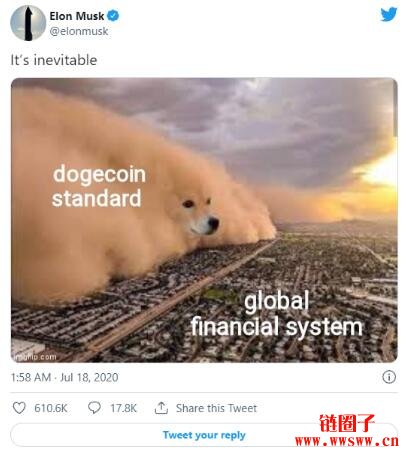This screenshot has height=451, width=408.
Task: Click the share upload arrow icon
Action: point(161,408)
